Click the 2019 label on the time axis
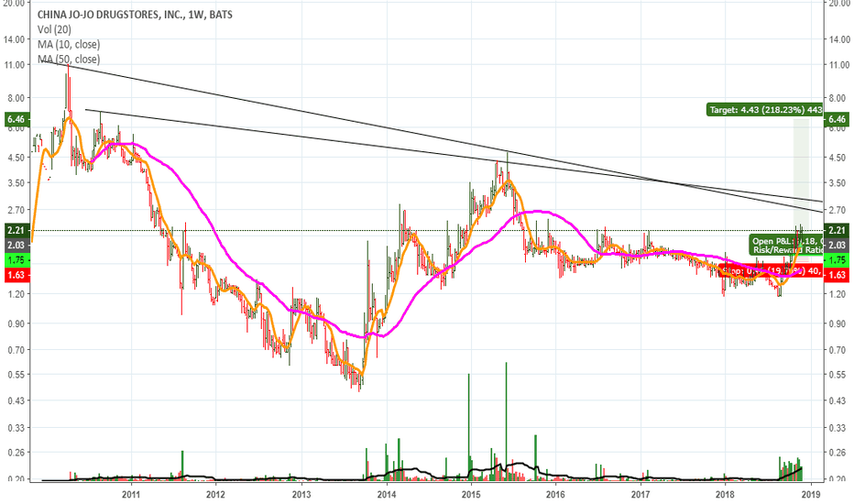 (812, 495)
